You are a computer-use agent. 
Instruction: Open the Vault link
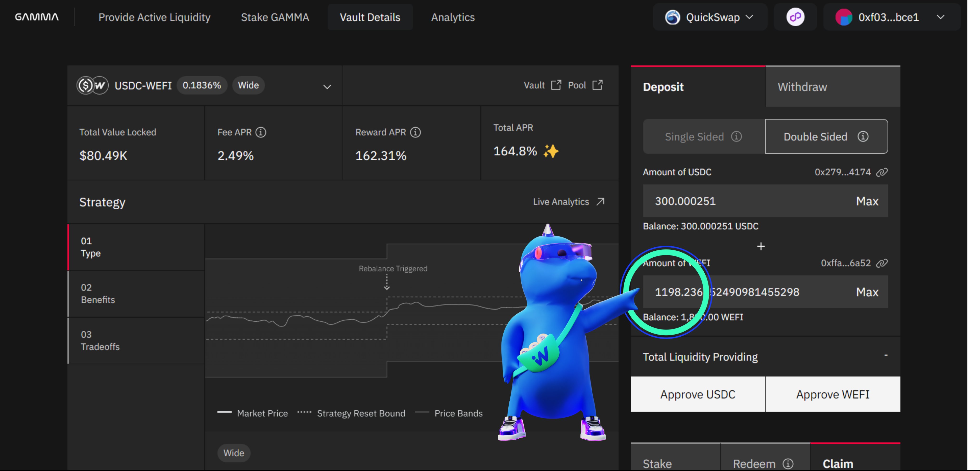(542, 85)
